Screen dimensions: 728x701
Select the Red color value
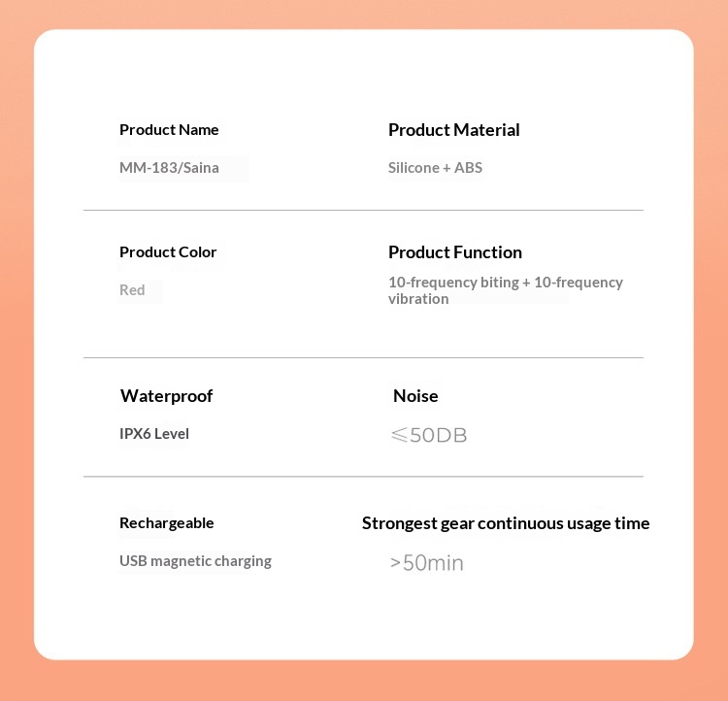point(132,290)
